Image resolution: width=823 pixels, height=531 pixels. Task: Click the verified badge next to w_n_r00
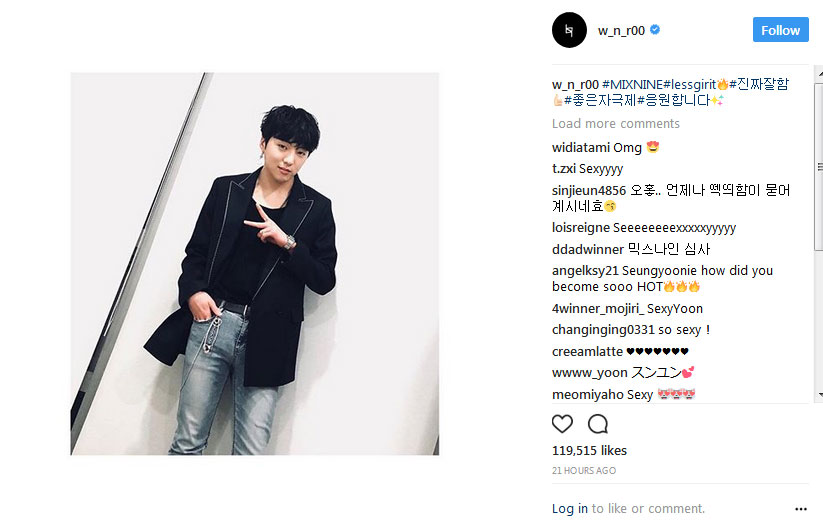(x=655, y=30)
